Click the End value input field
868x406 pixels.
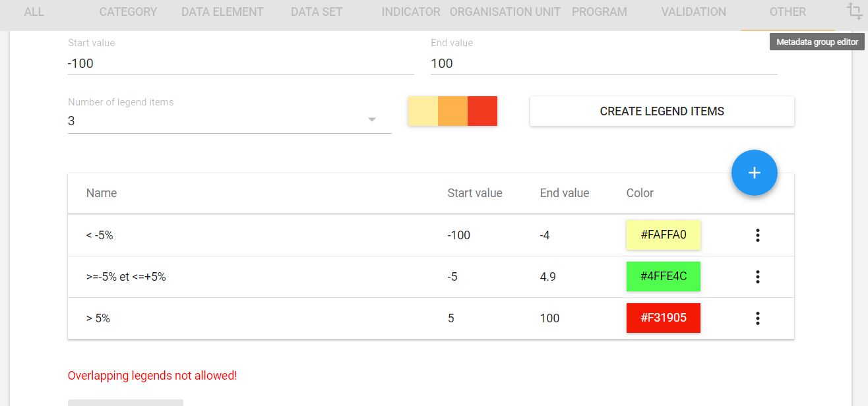coord(603,64)
